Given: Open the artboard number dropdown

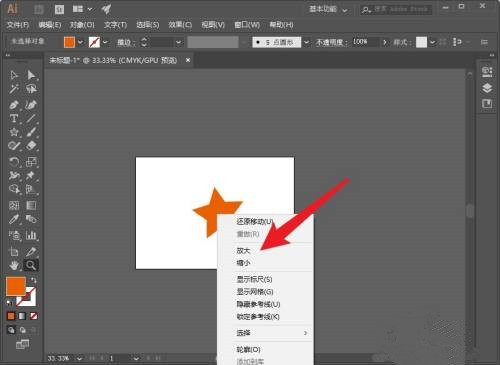Looking at the screenshot, I should pos(136,359).
